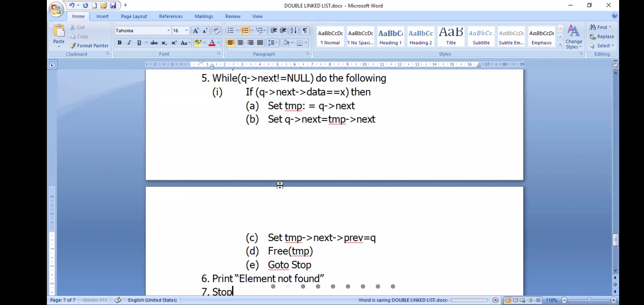
Task: Click the Grow Font icon
Action: 195,30
